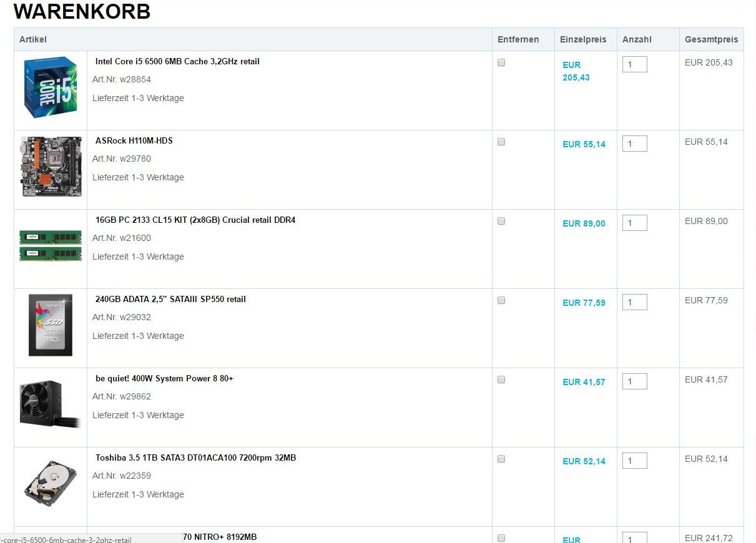Open 16GB PC 2133 Crucial DDR4 link
756x543 pixels.
(195, 220)
